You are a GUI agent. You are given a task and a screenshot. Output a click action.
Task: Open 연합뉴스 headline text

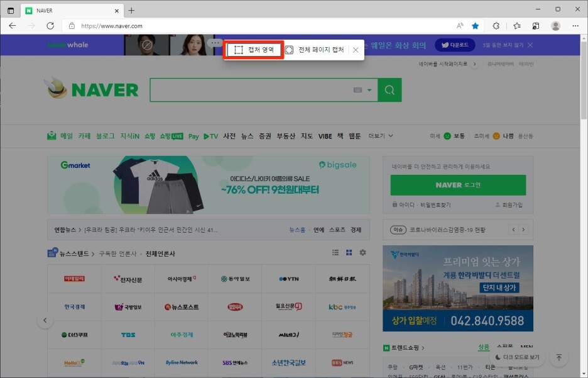point(151,230)
